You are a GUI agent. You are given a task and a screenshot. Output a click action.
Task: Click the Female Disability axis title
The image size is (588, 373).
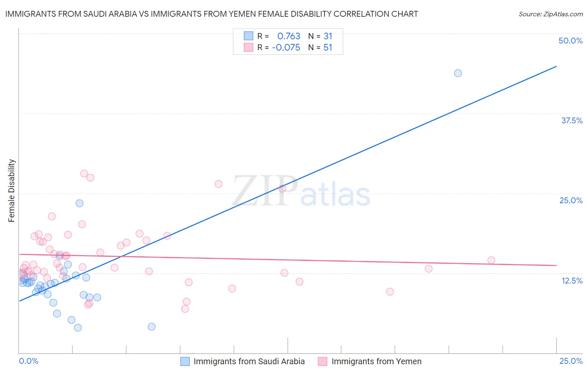point(12,191)
